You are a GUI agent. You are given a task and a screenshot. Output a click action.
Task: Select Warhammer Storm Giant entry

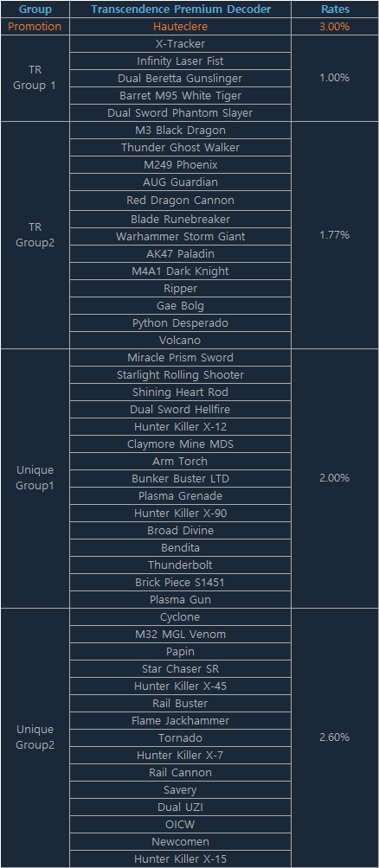tap(181, 236)
